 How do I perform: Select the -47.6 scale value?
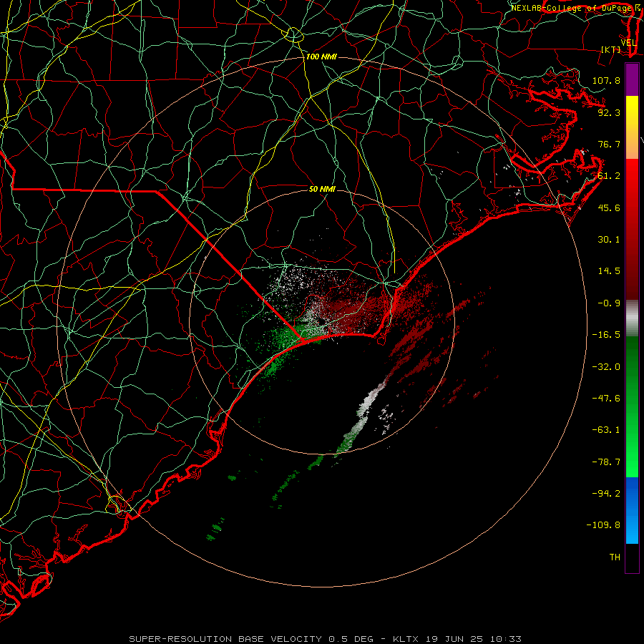tap(606, 399)
